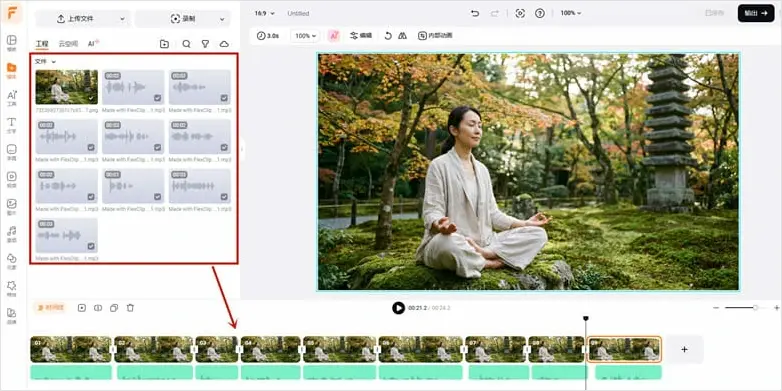This screenshot has height=391, width=782.
Task: Open the Photo library sidebar section
Action: click(11, 206)
